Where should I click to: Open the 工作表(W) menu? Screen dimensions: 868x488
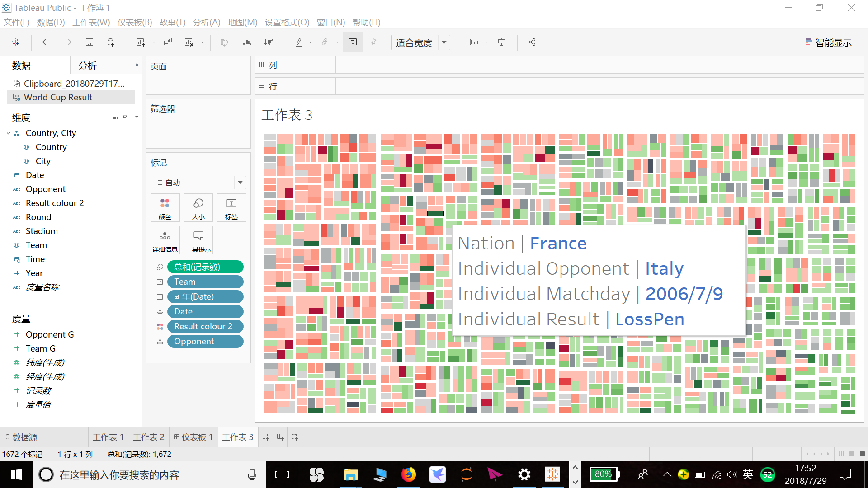click(91, 23)
